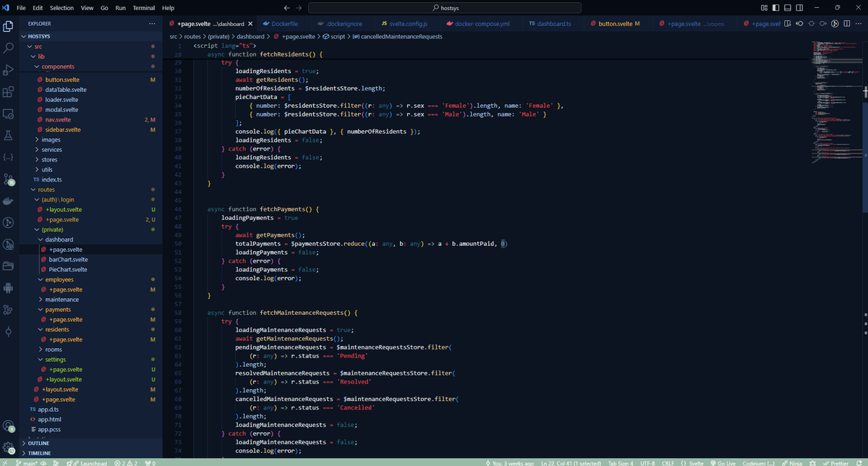Open Explorer's Views and More Actions menu
868x466 pixels.
pyautogui.click(x=152, y=23)
